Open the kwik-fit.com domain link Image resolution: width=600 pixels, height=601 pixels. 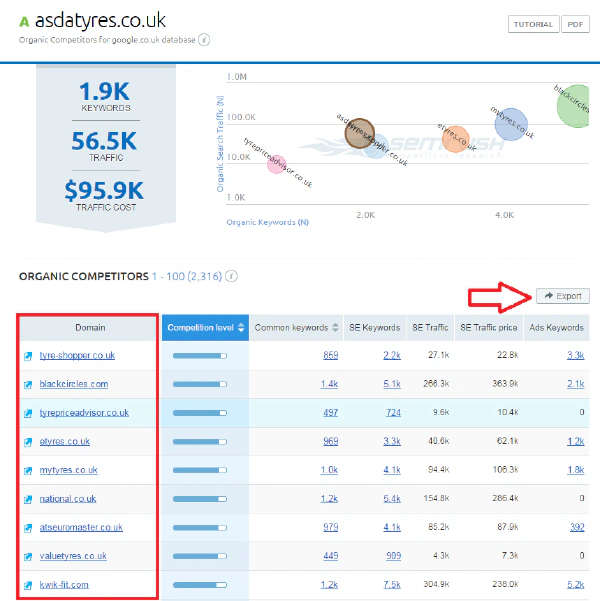(64, 585)
